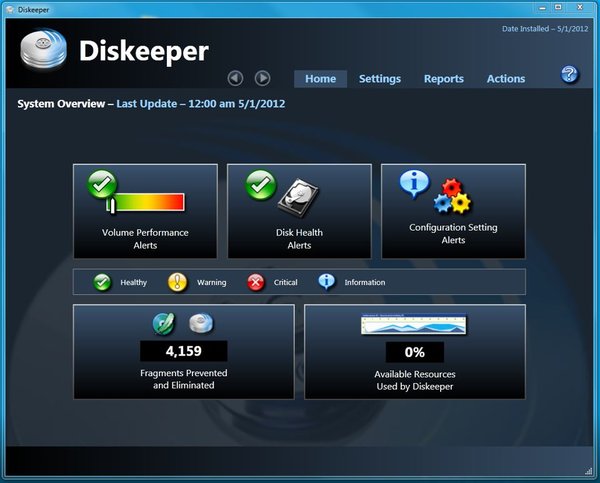The width and height of the screenshot is (600, 483).
Task: Click the Information legend label
Action: coord(365,282)
